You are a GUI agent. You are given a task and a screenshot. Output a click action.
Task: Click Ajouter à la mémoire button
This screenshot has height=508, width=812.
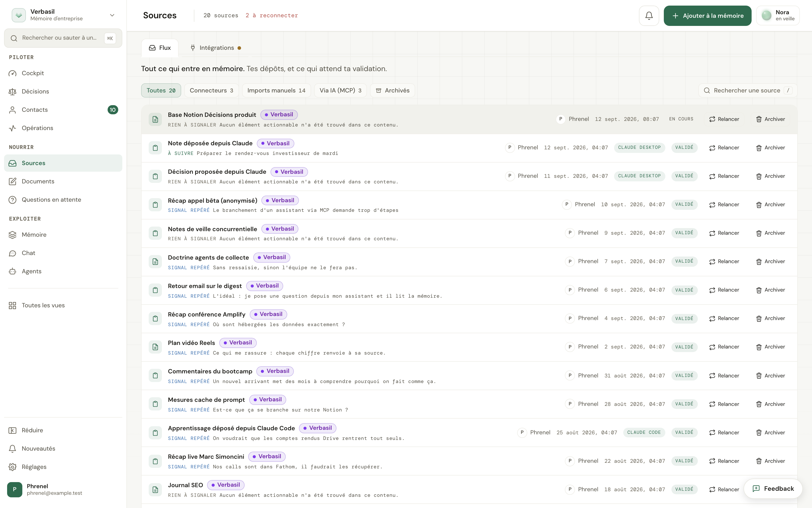(707, 15)
